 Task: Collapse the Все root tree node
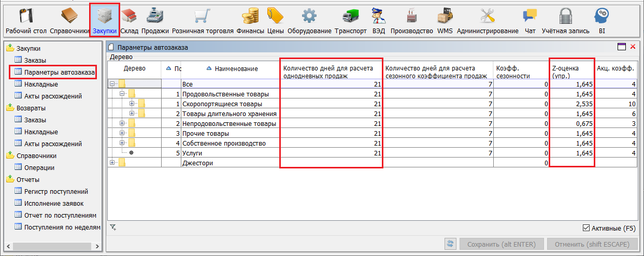112,84
